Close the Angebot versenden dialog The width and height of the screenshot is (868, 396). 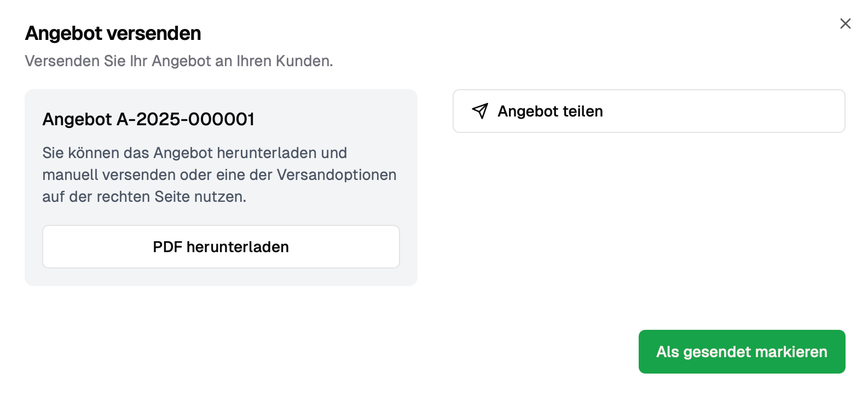click(x=845, y=24)
